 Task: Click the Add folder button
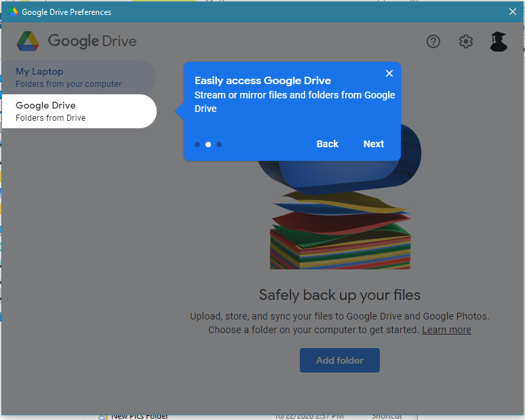340,360
